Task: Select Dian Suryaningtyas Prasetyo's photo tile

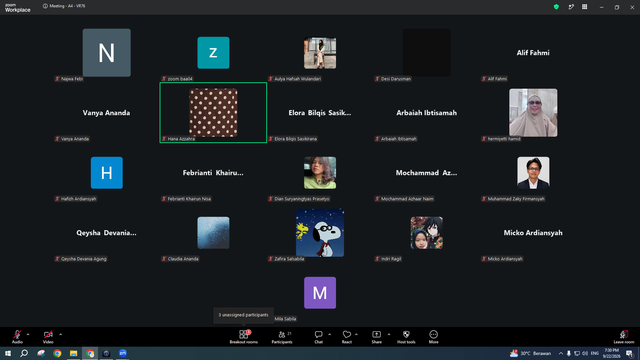Action: click(320, 173)
